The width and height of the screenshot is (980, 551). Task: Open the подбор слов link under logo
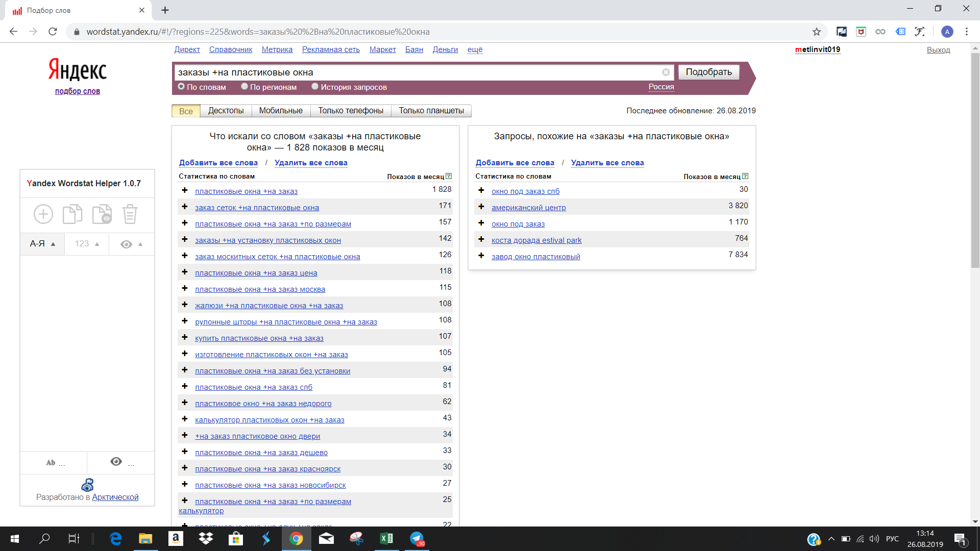pyautogui.click(x=78, y=91)
